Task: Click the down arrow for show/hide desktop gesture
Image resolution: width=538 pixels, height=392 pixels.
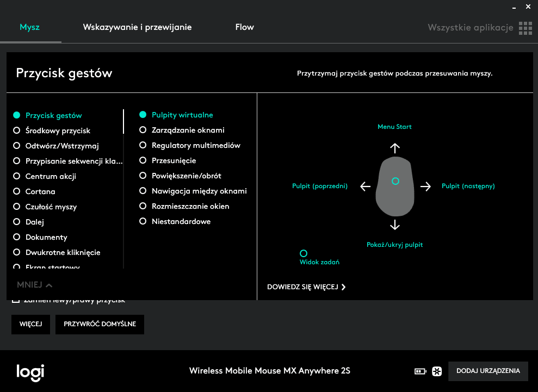Action: (395, 225)
